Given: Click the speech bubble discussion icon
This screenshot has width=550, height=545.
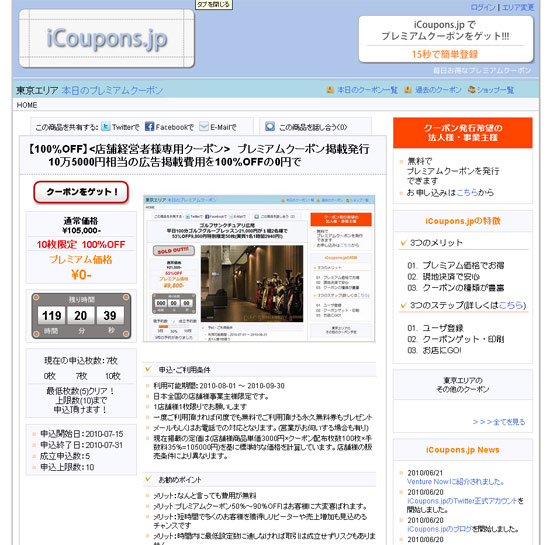Looking at the screenshot, I should pos(270,127).
